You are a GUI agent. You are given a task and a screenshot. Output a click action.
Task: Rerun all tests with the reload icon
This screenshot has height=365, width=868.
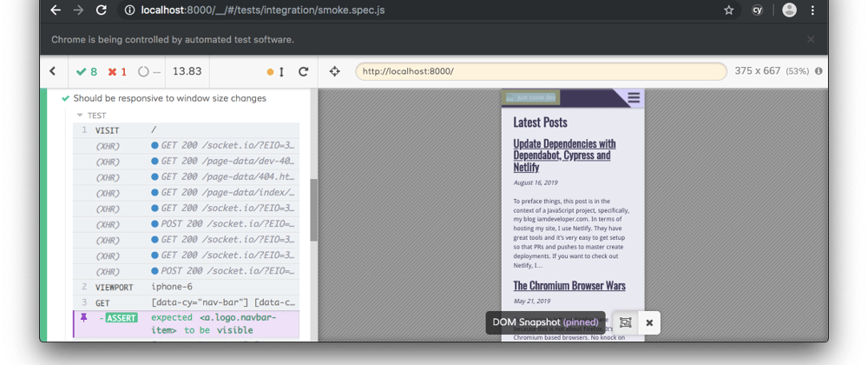[303, 71]
